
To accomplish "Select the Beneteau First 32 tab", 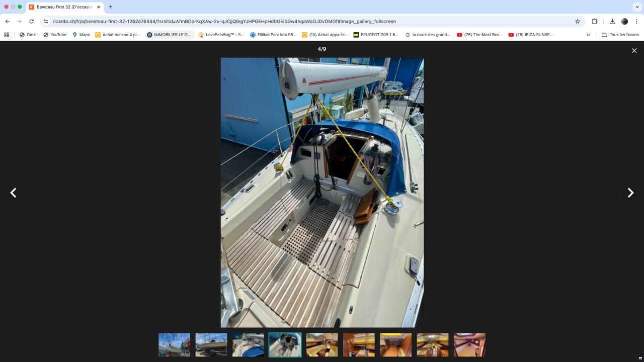I will coord(64,7).
